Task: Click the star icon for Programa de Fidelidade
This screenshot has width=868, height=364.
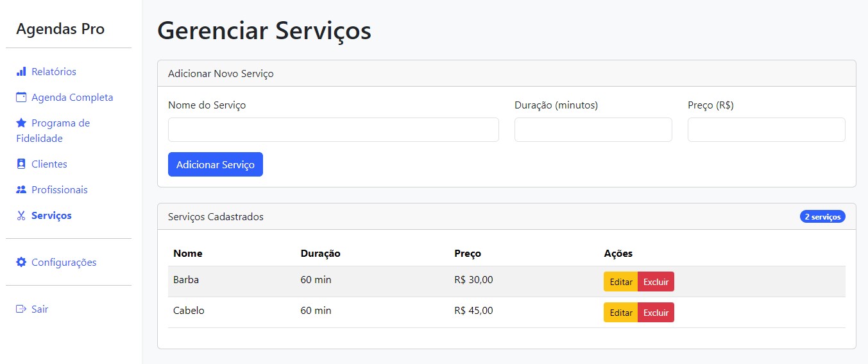Action: click(21, 123)
